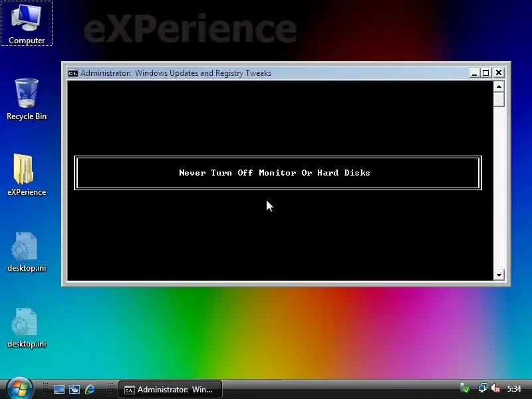Maximize the Windows Updates console window

pos(486,72)
